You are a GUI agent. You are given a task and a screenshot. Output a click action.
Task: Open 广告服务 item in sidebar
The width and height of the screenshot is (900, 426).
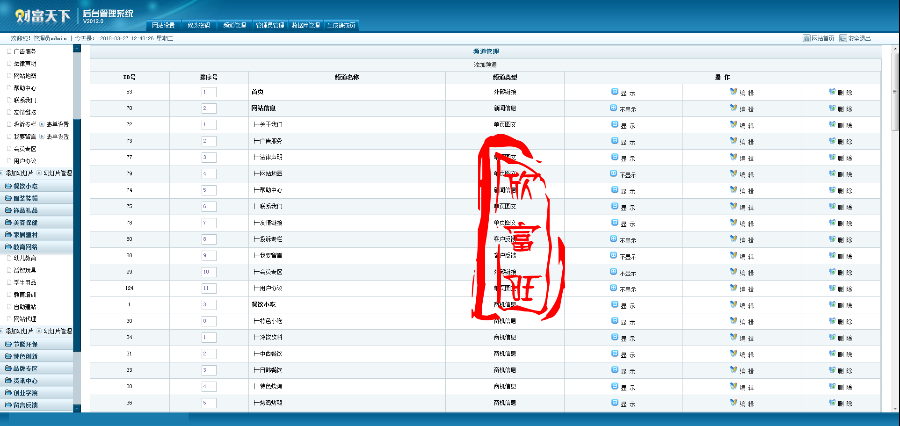(25, 52)
